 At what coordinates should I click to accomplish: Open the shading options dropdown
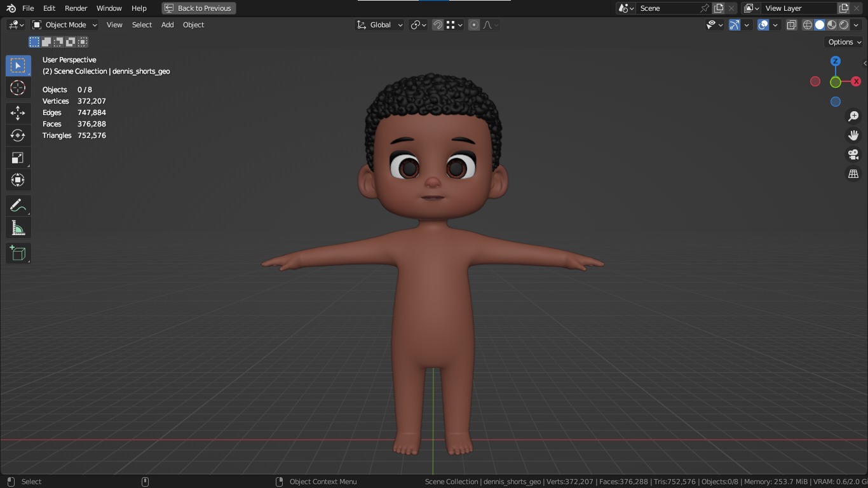[x=857, y=25]
